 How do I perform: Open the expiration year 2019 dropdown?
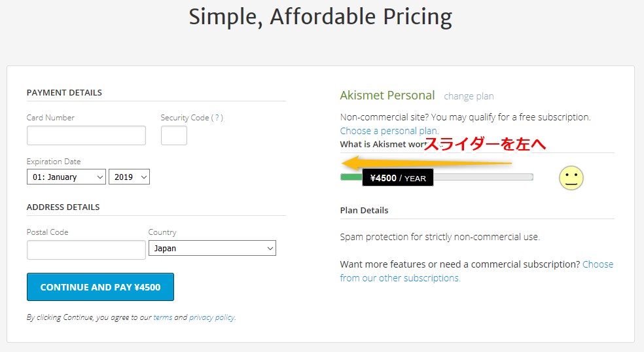pos(129,177)
